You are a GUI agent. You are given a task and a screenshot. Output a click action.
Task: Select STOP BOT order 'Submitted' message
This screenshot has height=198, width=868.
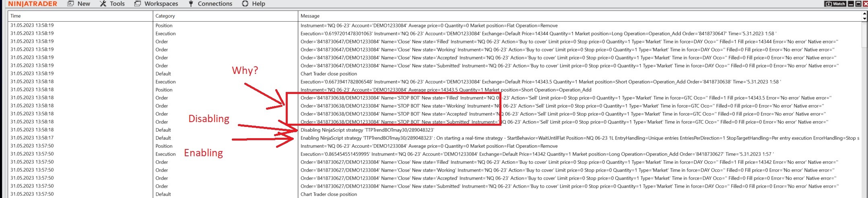click(564, 122)
